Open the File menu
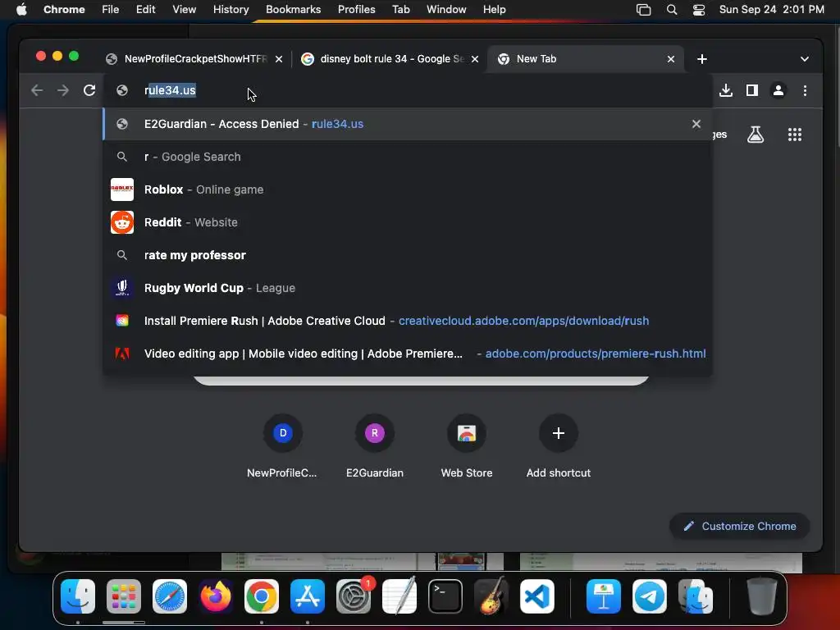Screen dimensions: 840x630 coord(111,10)
